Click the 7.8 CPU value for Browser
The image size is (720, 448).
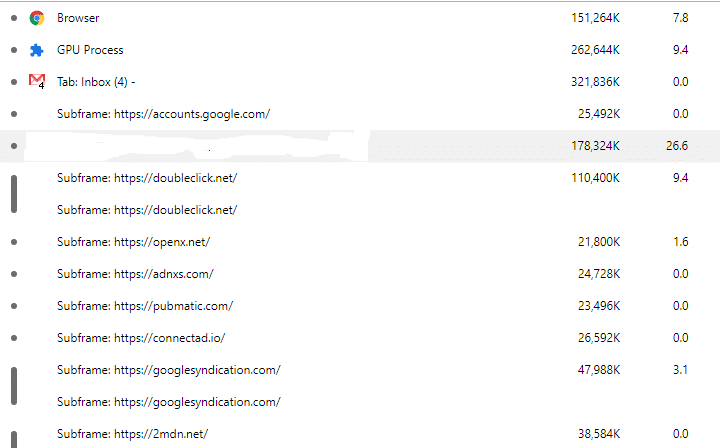(680, 18)
